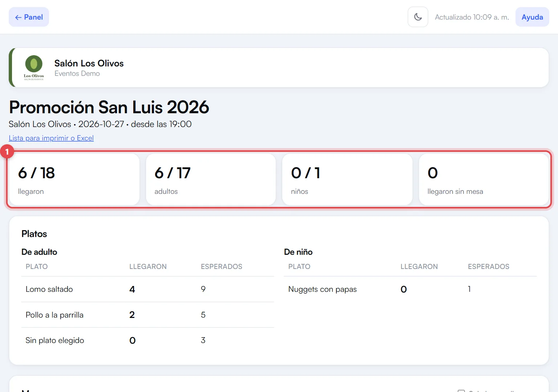The image size is (558, 392).
Task: Click the Los Olivos logo image
Action: point(34,68)
